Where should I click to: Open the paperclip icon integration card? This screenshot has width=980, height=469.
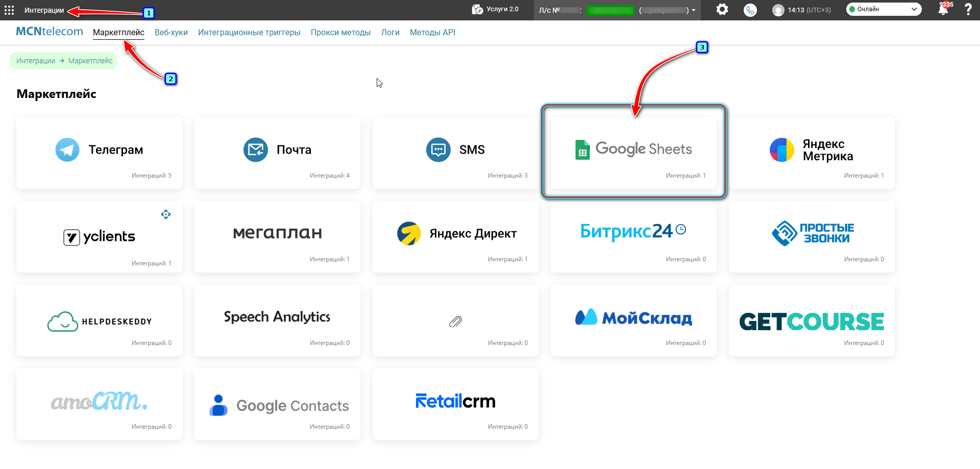(455, 320)
